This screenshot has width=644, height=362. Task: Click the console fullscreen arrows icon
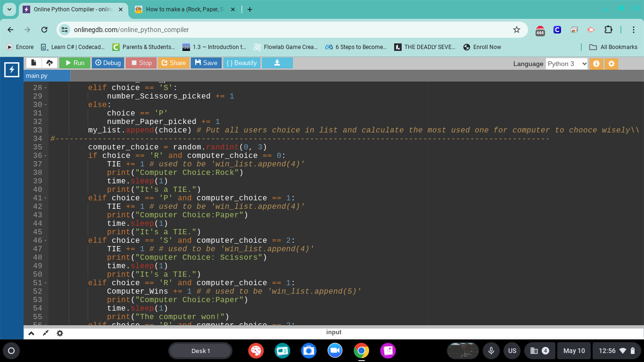(45, 333)
